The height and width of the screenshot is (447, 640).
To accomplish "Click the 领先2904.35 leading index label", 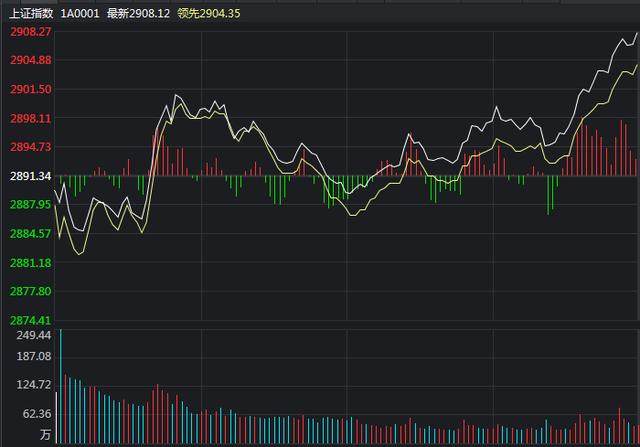I will [x=209, y=13].
